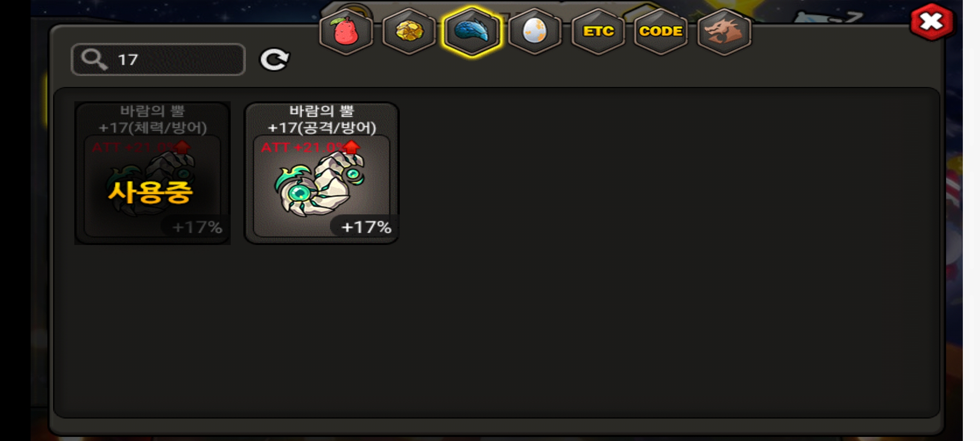Viewport: 980px width, 441px height.
Task: Focus the search field containing 17
Action: [x=158, y=60]
